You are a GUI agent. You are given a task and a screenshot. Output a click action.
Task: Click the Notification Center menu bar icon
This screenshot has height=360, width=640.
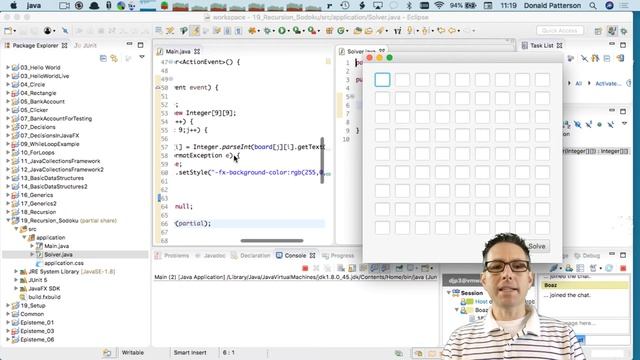coord(624,6)
